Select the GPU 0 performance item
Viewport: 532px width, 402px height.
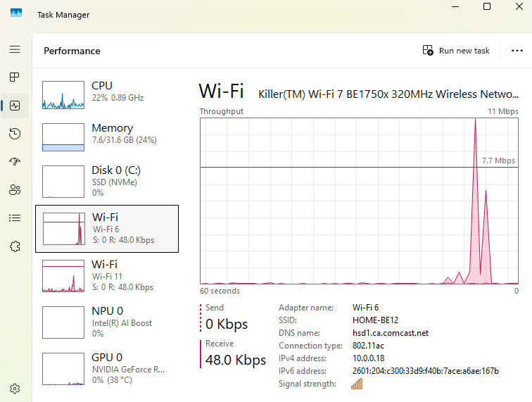click(107, 369)
